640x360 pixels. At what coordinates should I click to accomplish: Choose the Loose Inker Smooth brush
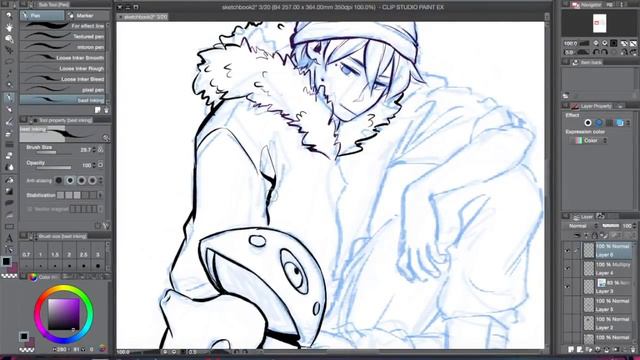[x=62, y=58]
